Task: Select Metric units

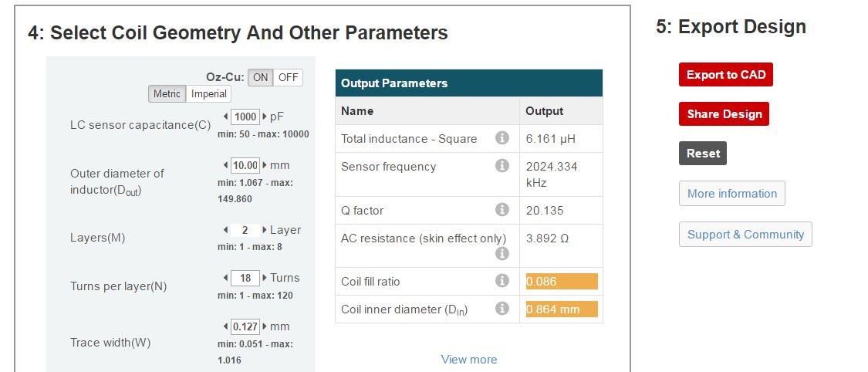Action: 167,94
